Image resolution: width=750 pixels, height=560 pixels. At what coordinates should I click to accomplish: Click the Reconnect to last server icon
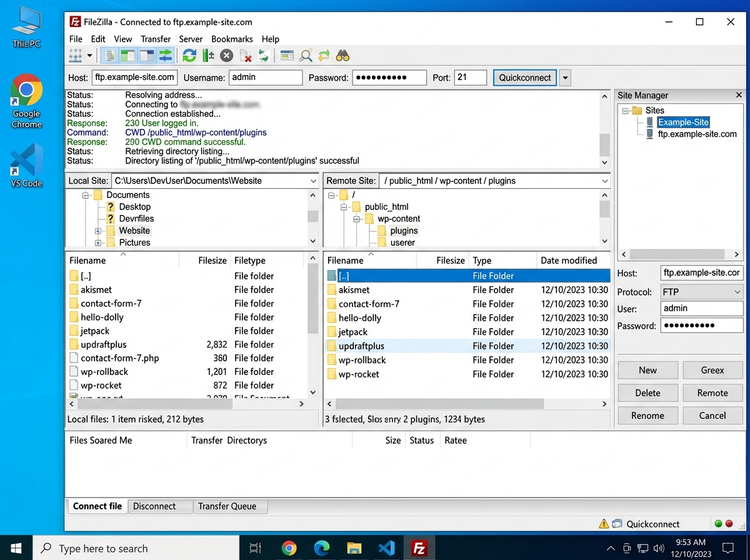tap(264, 56)
